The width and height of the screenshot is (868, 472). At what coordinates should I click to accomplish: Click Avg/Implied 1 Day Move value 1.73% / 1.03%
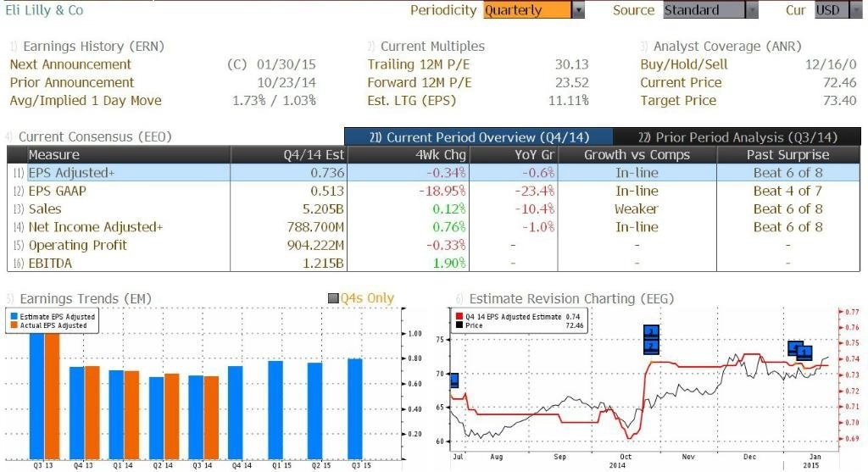[274, 101]
